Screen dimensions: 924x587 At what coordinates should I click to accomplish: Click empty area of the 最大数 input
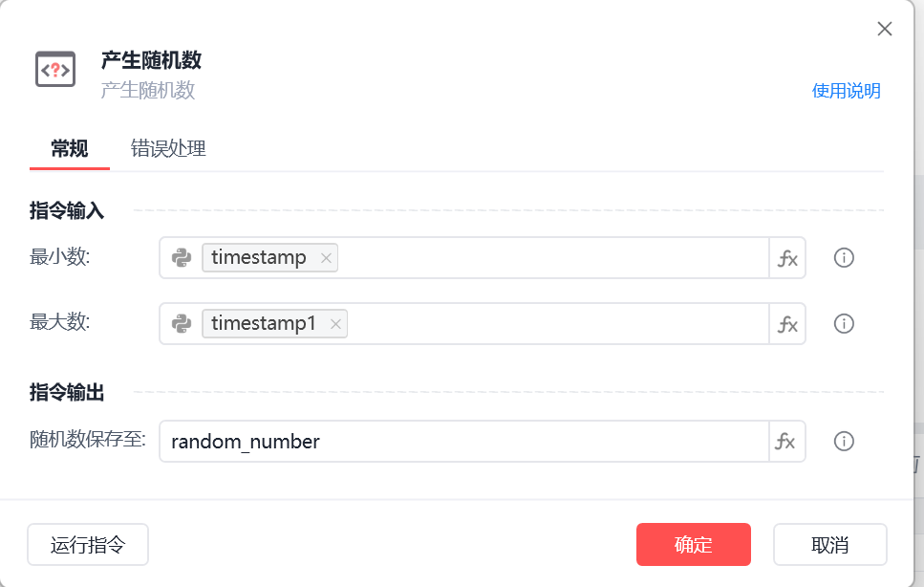click(557, 324)
